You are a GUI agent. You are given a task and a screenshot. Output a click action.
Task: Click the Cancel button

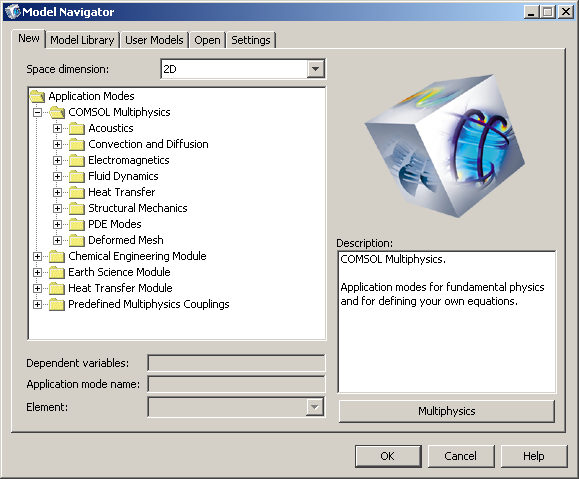(x=461, y=456)
